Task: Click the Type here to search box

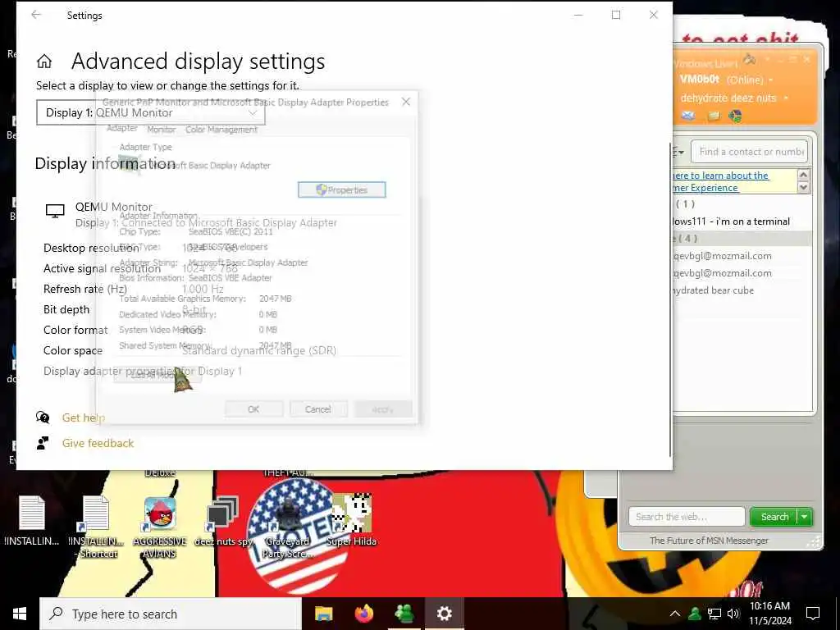Action: coord(171,614)
